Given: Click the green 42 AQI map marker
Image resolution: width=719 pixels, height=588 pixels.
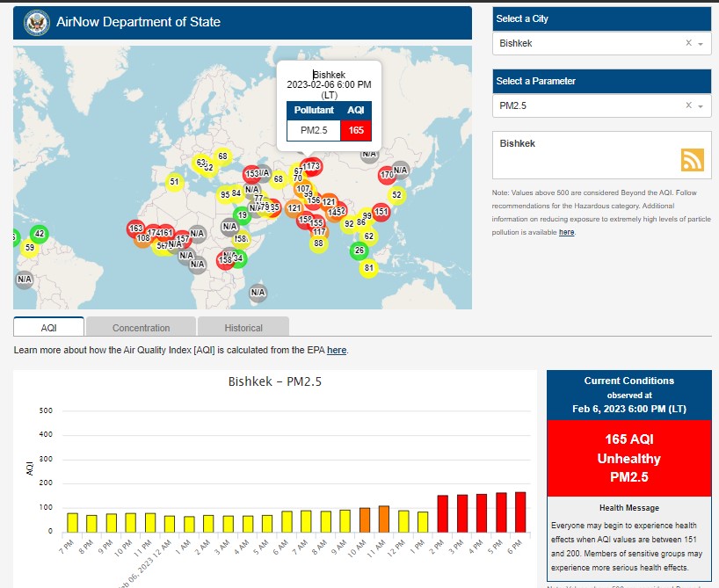Looking at the screenshot, I should pos(39,234).
